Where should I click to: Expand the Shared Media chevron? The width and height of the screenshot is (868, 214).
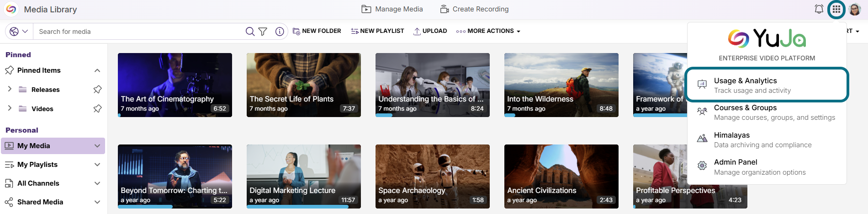pyautogui.click(x=97, y=202)
